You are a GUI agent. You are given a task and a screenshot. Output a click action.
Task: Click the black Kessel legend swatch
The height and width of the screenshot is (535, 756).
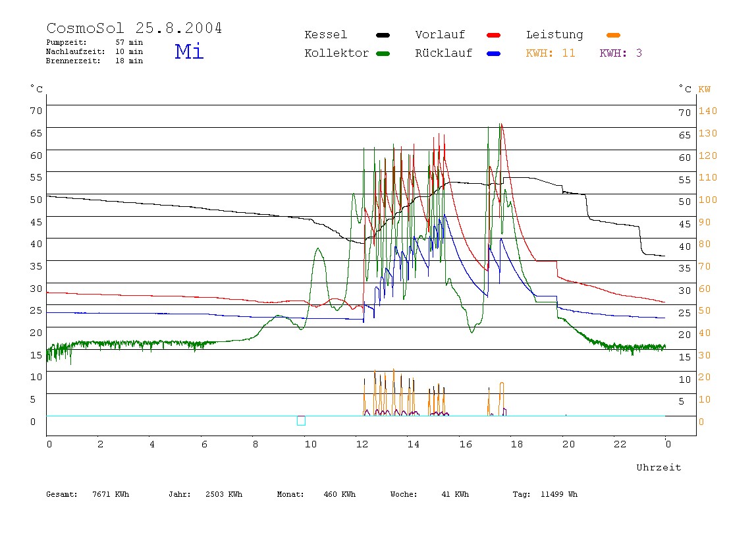click(x=383, y=35)
